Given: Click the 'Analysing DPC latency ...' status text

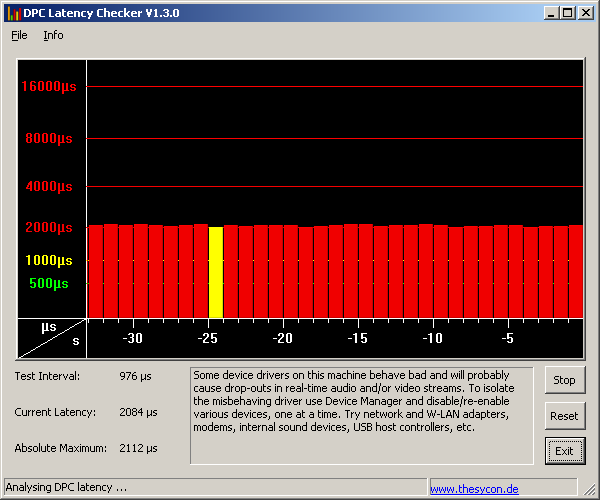Looking at the screenshot, I should tap(66, 487).
